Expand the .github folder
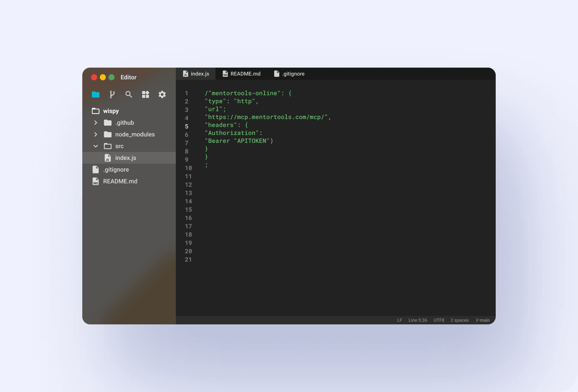This screenshot has height=392, width=578. coord(96,123)
